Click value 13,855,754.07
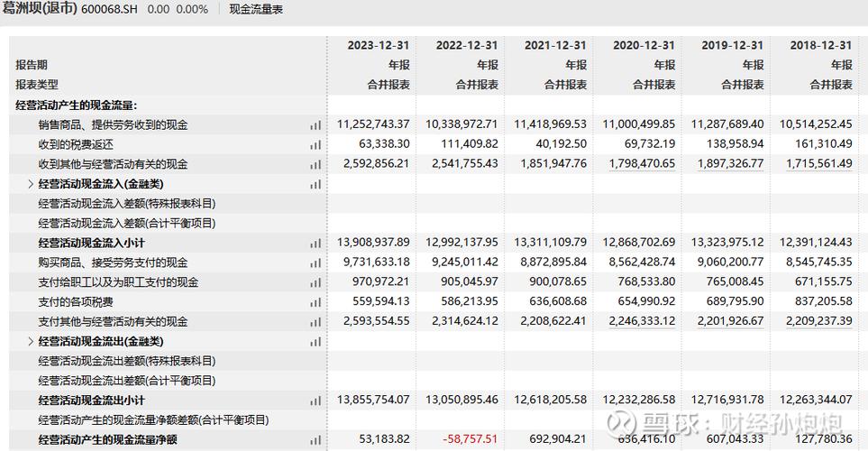Screen dimensions: 868x451 [x=374, y=400]
